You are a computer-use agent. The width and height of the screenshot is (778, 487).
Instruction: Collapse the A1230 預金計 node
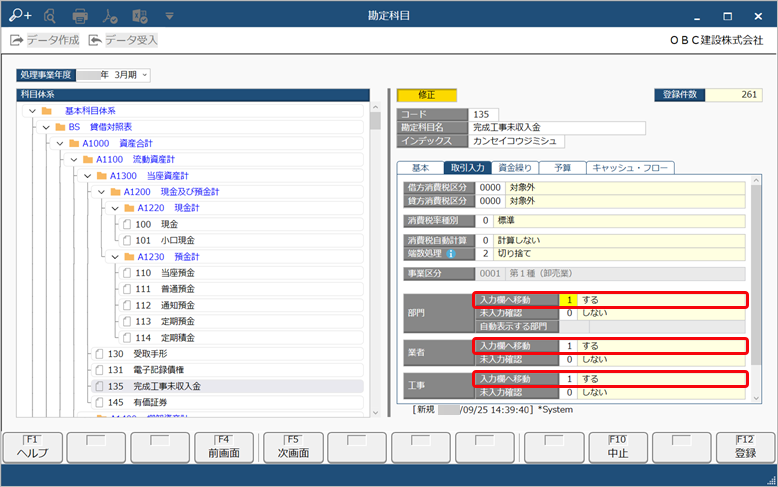[x=115, y=257]
